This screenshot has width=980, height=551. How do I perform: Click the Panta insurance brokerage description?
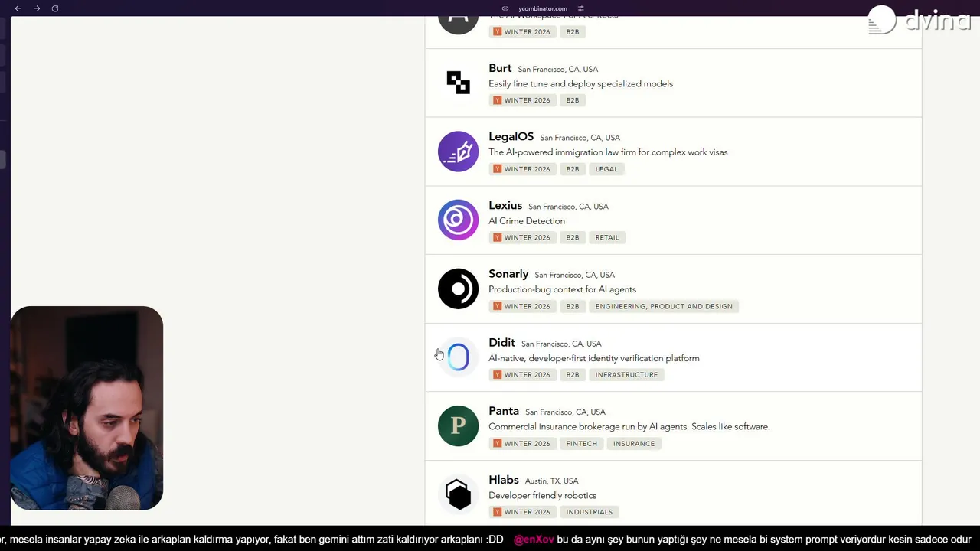629,426
